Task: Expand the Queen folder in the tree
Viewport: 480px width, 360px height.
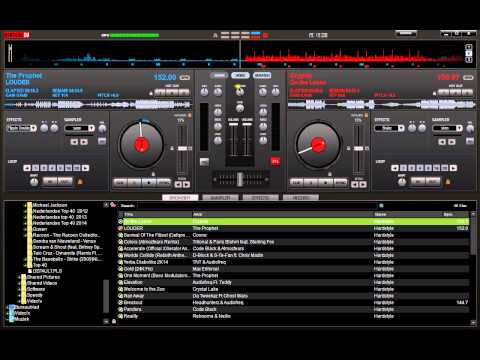Action: 25,229
